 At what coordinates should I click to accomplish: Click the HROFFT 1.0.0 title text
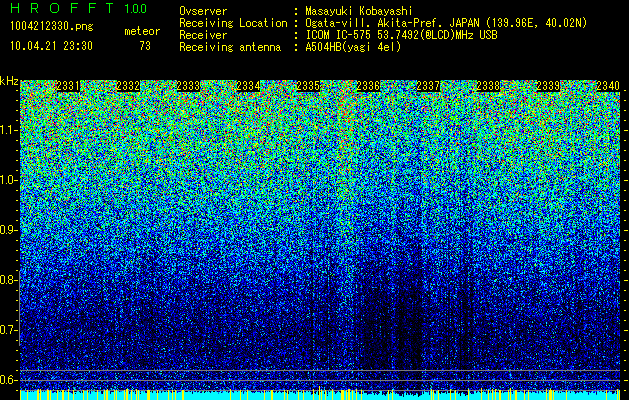click(78, 8)
